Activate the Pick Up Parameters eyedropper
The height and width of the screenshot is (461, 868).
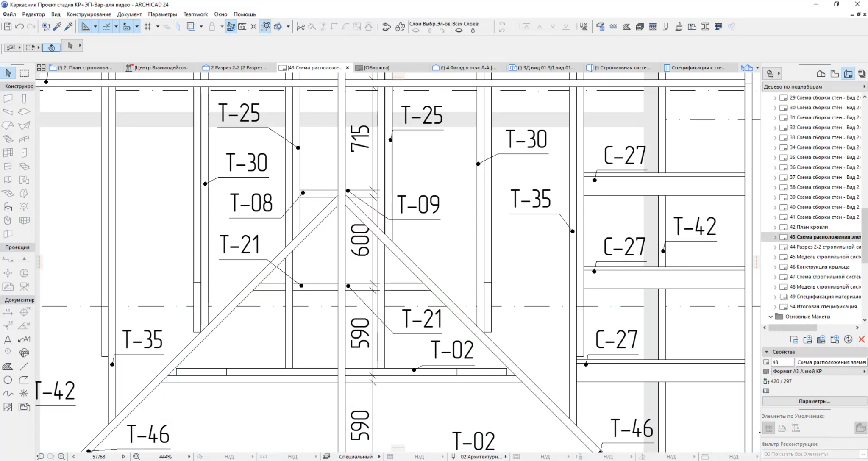pyautogui.click(x=57, y=27)
